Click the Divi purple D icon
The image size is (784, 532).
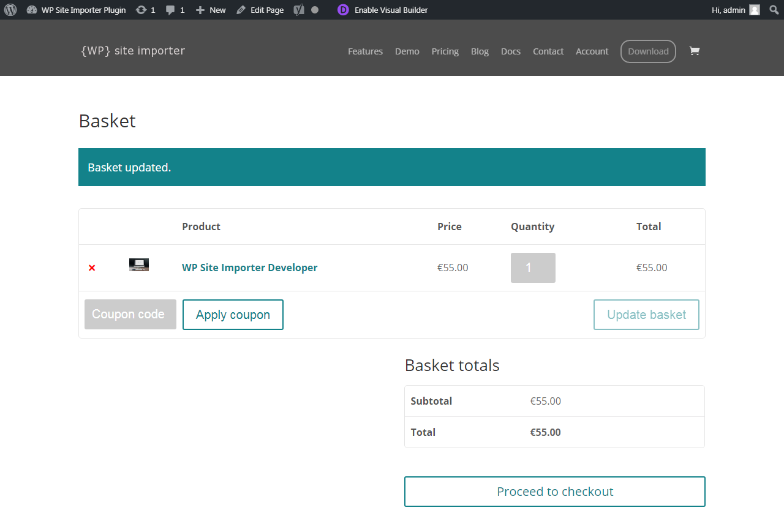coord(344,10)
